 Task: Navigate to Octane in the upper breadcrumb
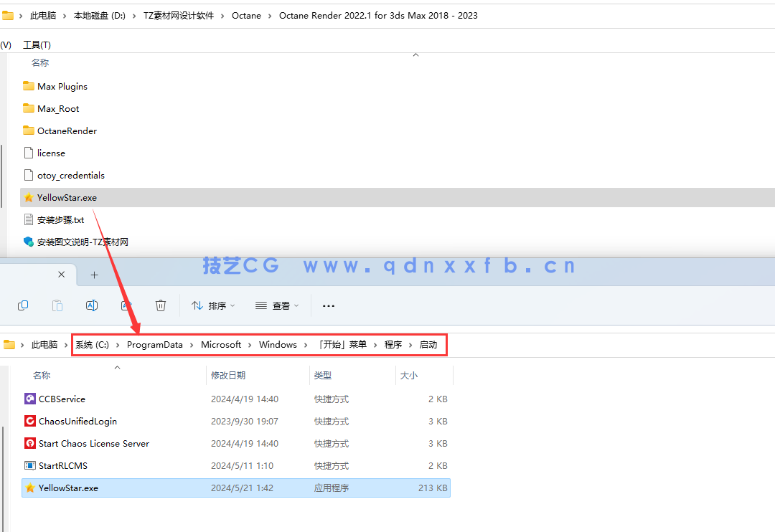pos(246,16)
